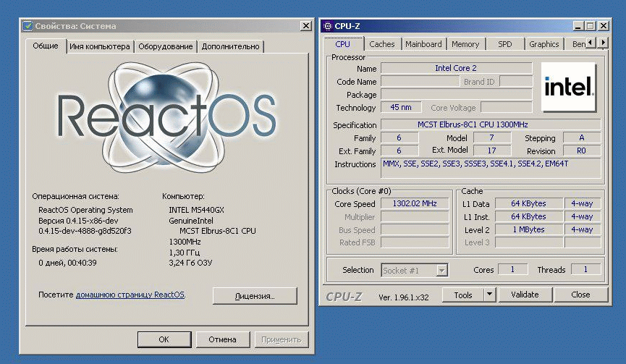The width and height of the screenshot is (626, 364).
Task: Click the ReactOS logo image
Action: coord(167,117)
